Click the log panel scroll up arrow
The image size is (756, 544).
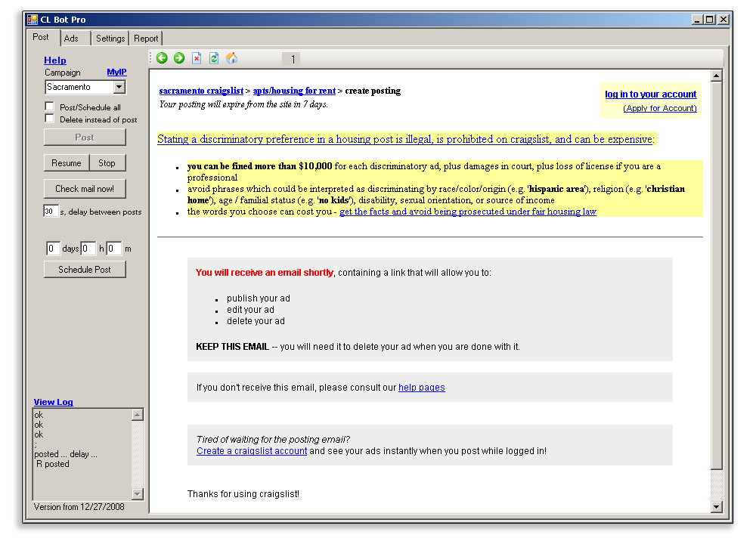pyautogui.click(x=138, y=414)
